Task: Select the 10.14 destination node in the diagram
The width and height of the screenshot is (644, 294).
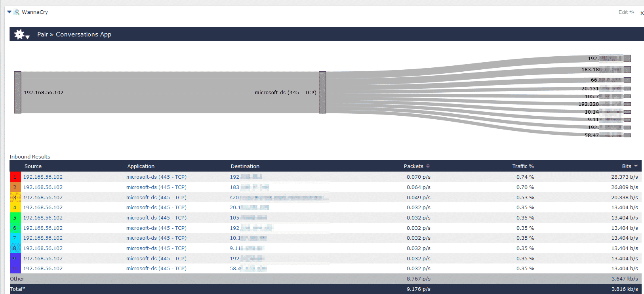Action: coord(627,112)
